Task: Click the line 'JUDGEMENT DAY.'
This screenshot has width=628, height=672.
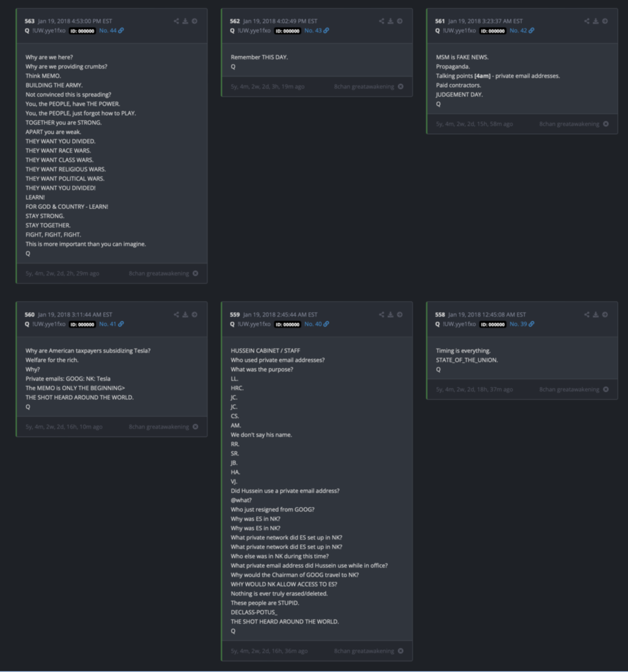Action: point(459,95)
